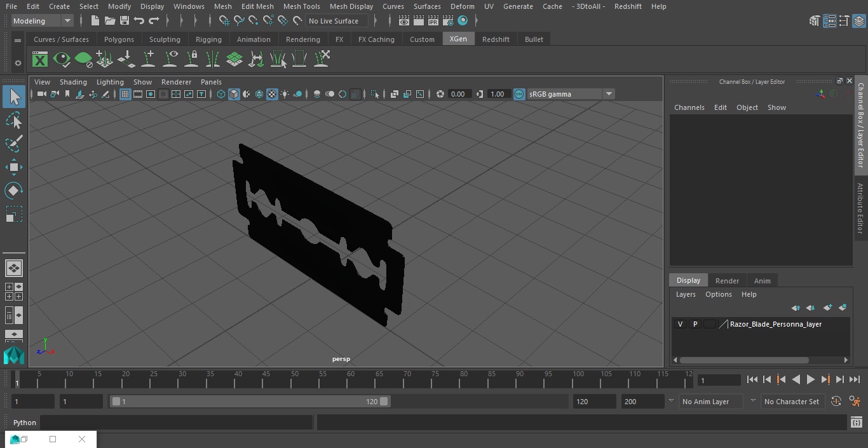This screenshot has height=448, width=868.
Task: Click the range slider bar handle at 120
Action: point(384,402)
